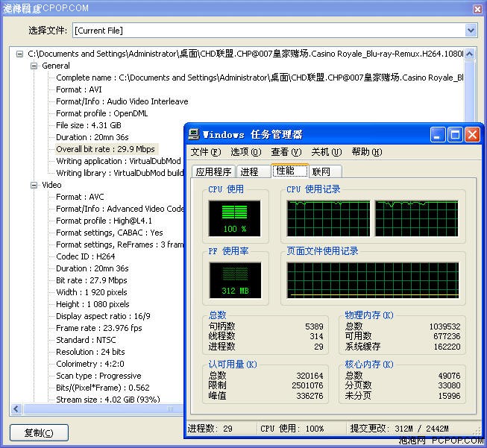Select the Format settings, CABAC : Yes row

(110, 233)
